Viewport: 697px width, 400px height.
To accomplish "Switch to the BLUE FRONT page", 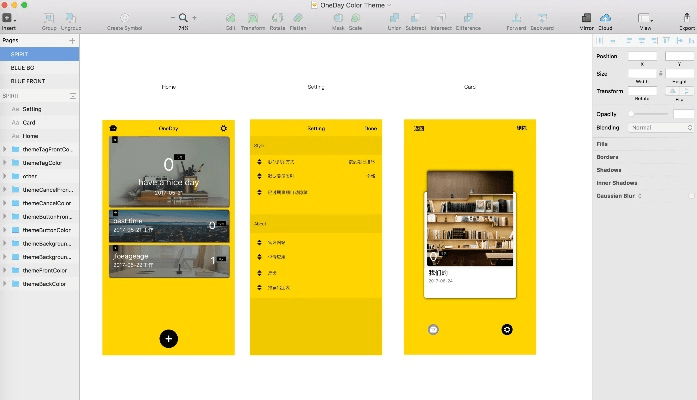I will [29, 81].
